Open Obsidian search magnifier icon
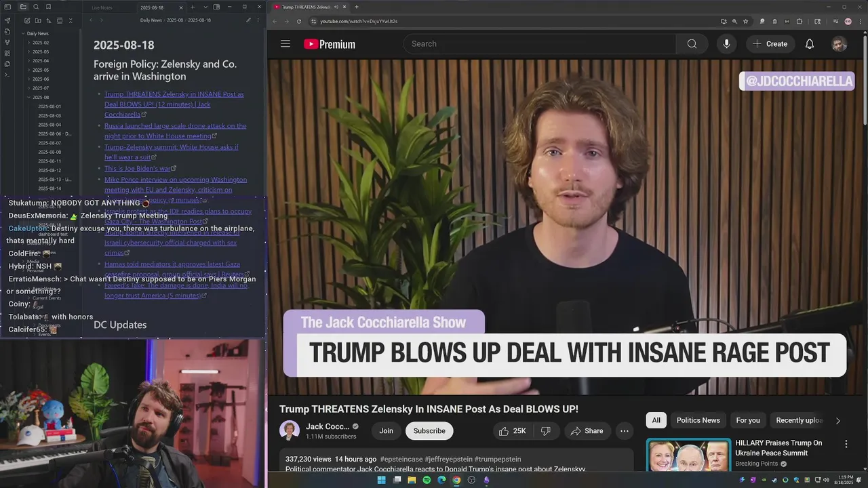The image size is (868, 488). 36,7
